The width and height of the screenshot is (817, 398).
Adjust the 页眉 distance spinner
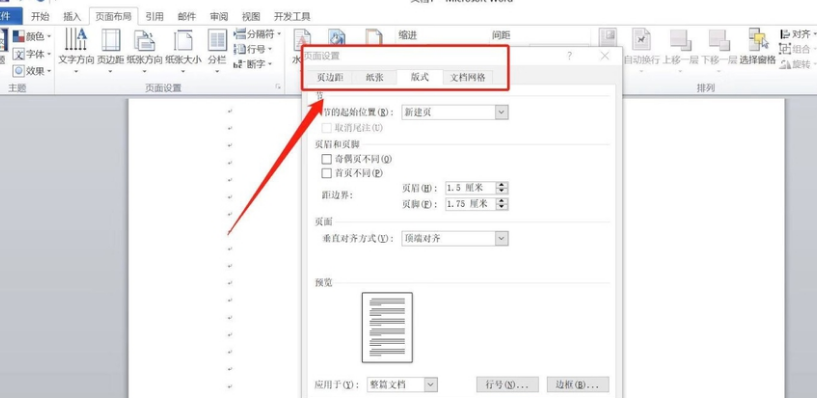point(502,188)
